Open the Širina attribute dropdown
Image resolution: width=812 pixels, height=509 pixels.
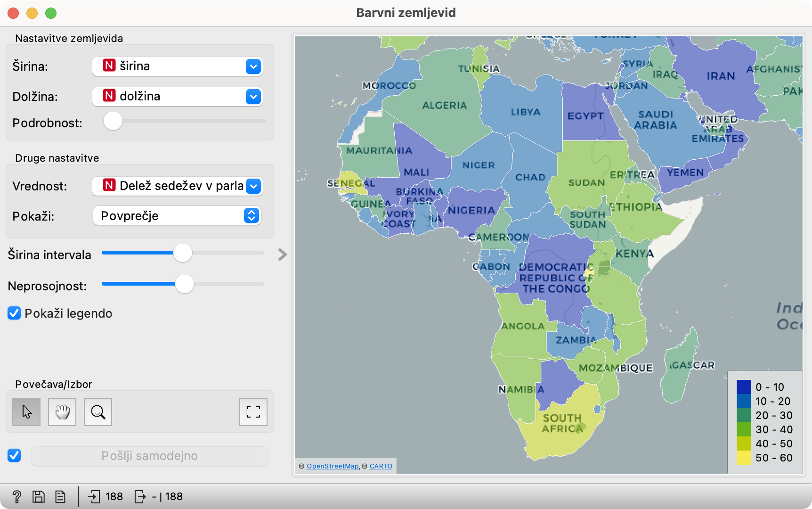(x=178, y=66)
